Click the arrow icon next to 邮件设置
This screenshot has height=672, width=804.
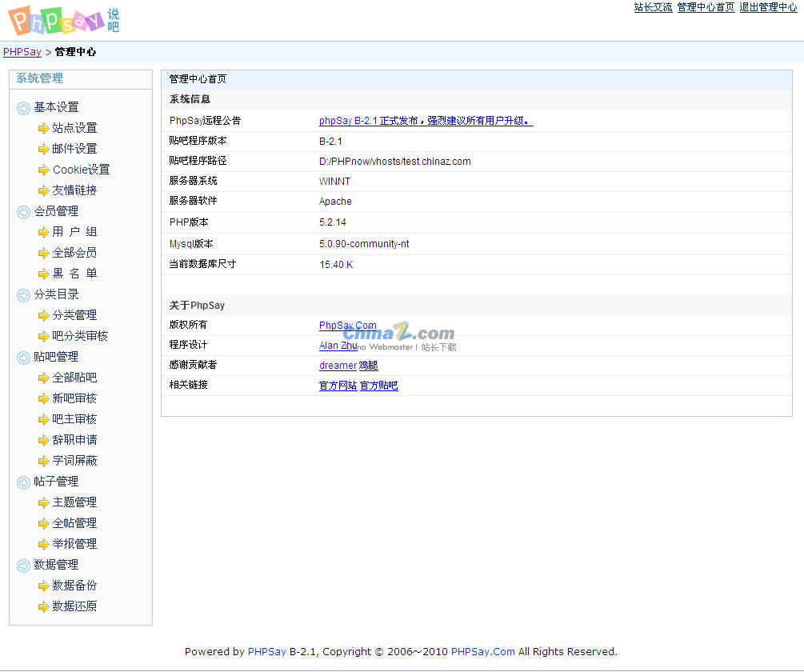pos(43,149)
